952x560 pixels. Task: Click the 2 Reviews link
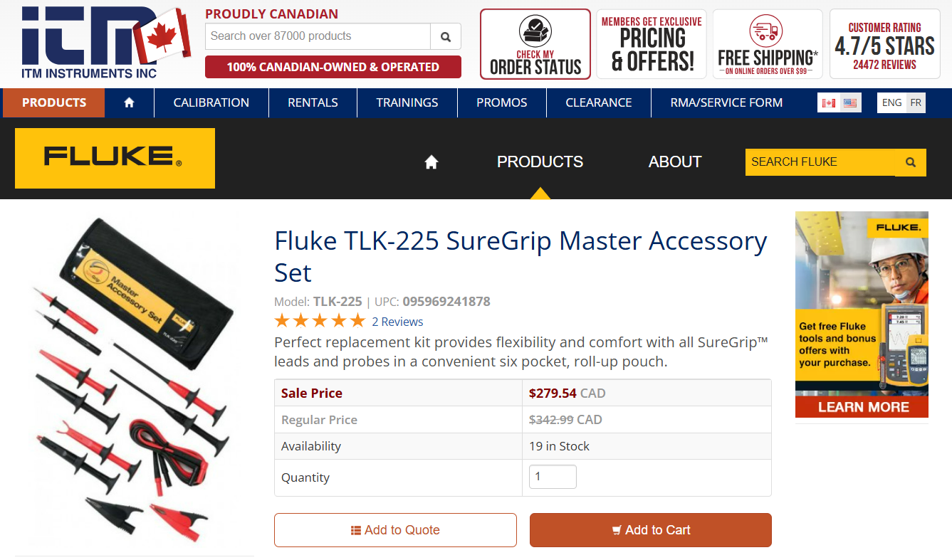pos(397,321)
